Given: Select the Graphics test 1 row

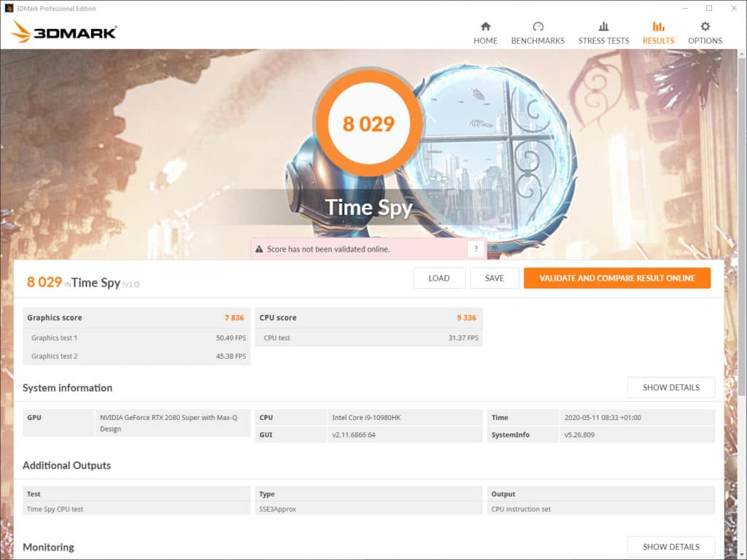Looking at the screenshot, I should (x=136, y=338).
